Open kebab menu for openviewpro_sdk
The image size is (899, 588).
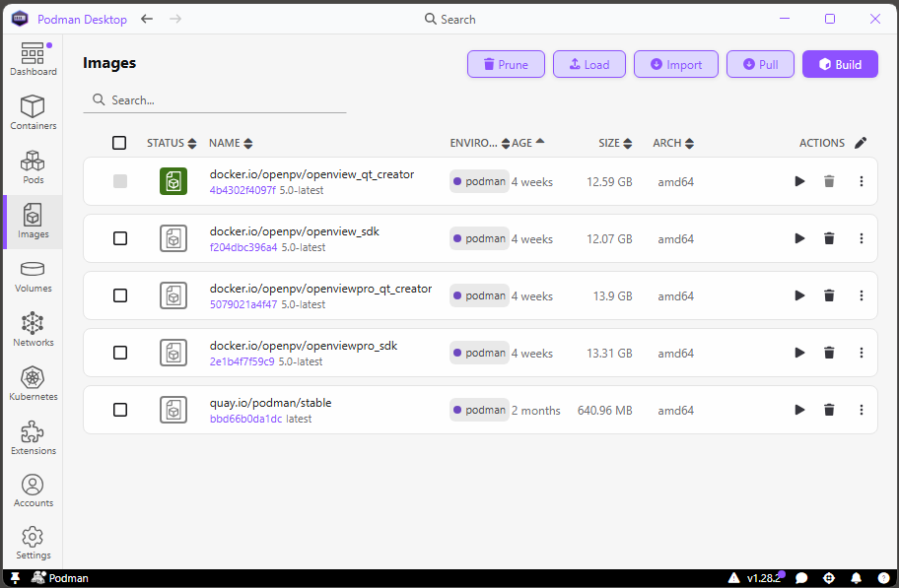coord(862,353)
